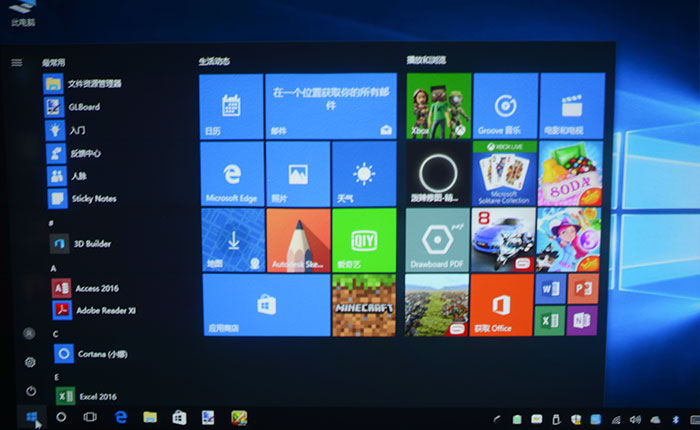Open the Xbox tile
Image resolution: width=700 pixels, height=430 pixels.
click(x=438, y=105)
